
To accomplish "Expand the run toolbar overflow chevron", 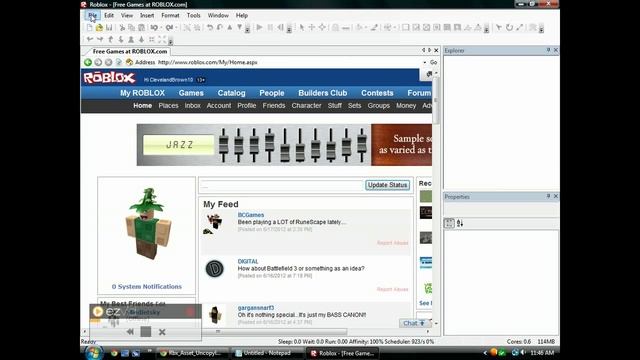I will click(289, 28).
